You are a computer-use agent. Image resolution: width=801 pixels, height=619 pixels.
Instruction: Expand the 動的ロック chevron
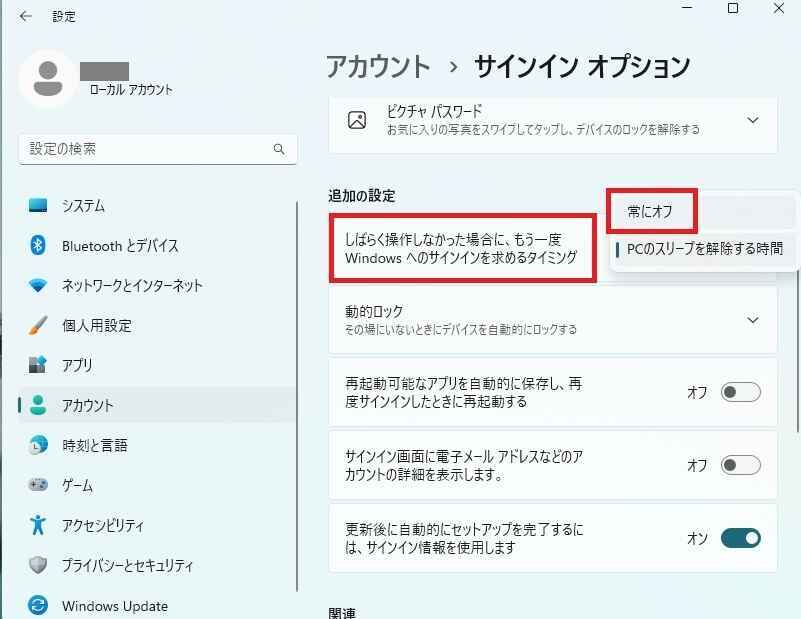tap(752, 320)
